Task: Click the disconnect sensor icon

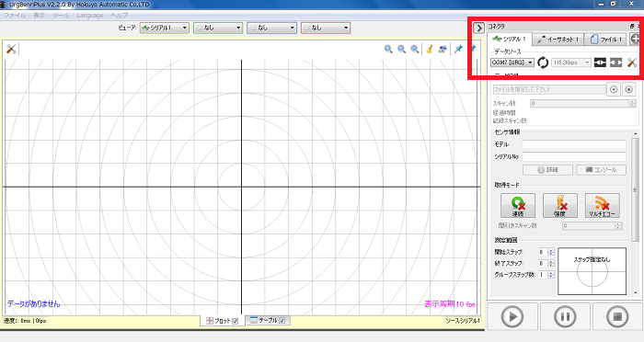Action: pos(615,63)
